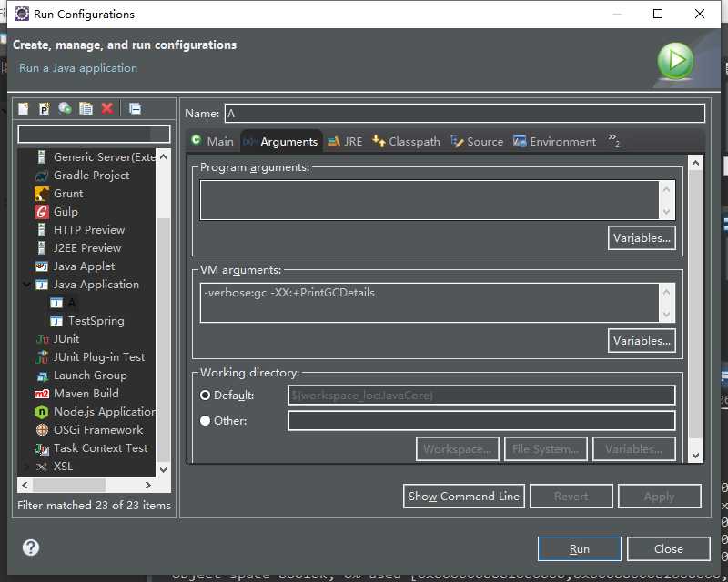This screenshot has width=728, height=582.
Task: Click the Gulp red icon
Action: coord(42,212)
